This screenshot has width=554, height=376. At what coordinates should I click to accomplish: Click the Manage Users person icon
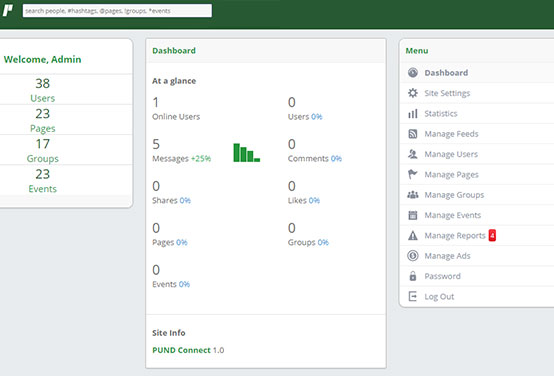[413, 154]
